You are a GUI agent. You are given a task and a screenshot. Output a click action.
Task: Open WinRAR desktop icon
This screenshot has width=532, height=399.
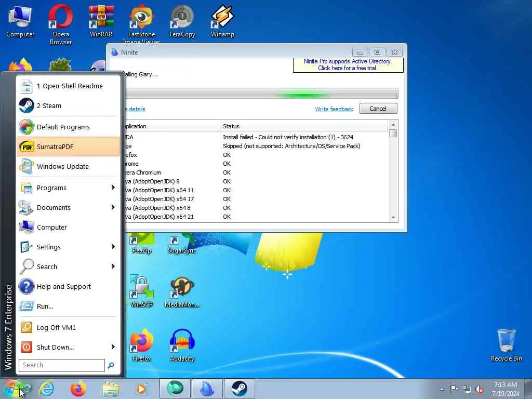101,21
